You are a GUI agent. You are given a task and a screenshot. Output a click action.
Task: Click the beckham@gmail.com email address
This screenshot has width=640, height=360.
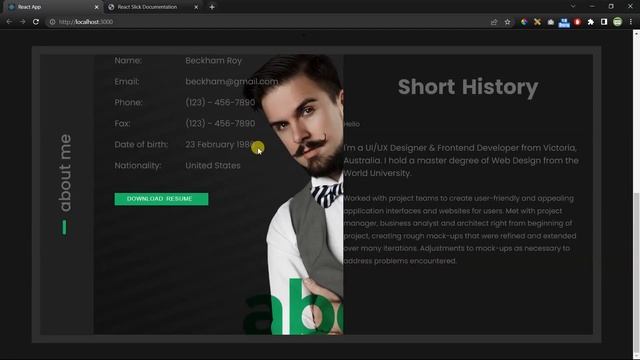point(231,82)
